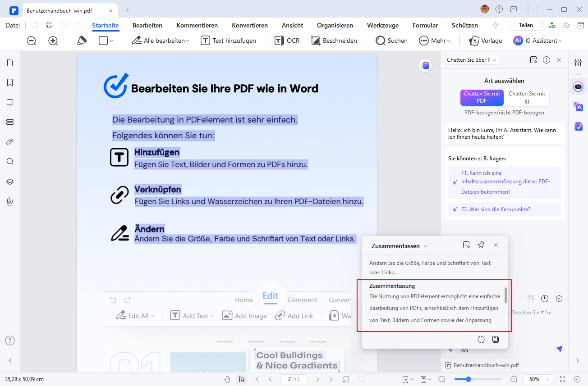Switch to the Konvertieren tab
The image size is (588, 386).
point(250,25)
